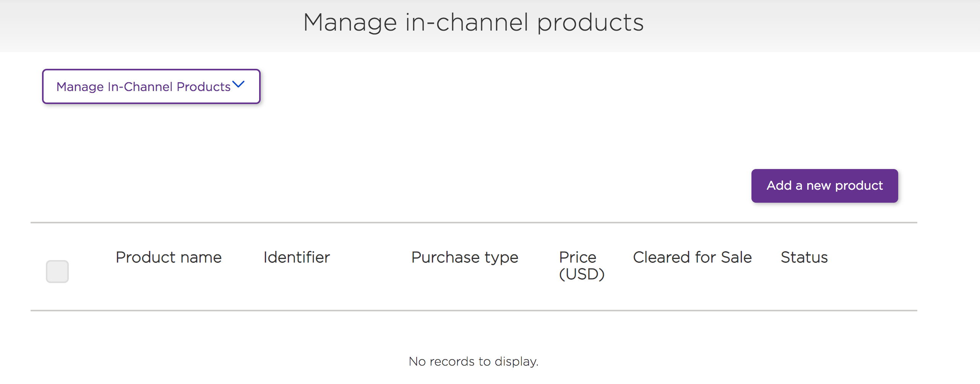The image size is (980, 384).
Task: Select the Price (USD) column header
Action: pyautogui.click(x=581, y=265)
